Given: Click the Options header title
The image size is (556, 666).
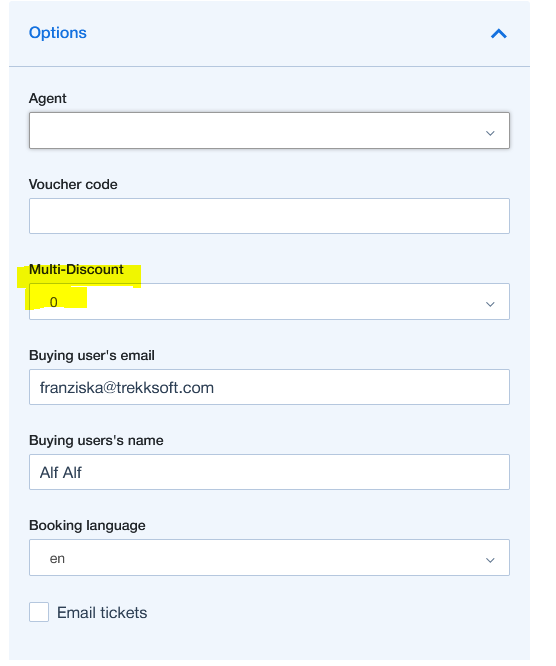Looking at the screenshot, I should click(58, 33).
